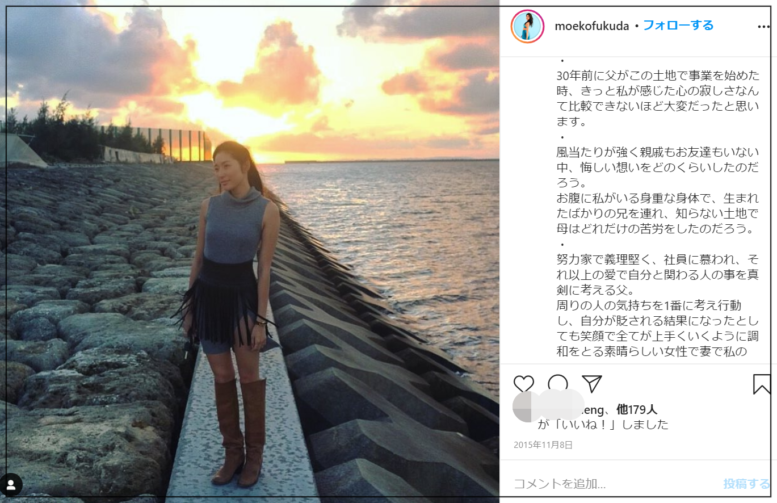Share post with paper plane icon
Screen dimensions: 777x503
[x=592, y=384]
